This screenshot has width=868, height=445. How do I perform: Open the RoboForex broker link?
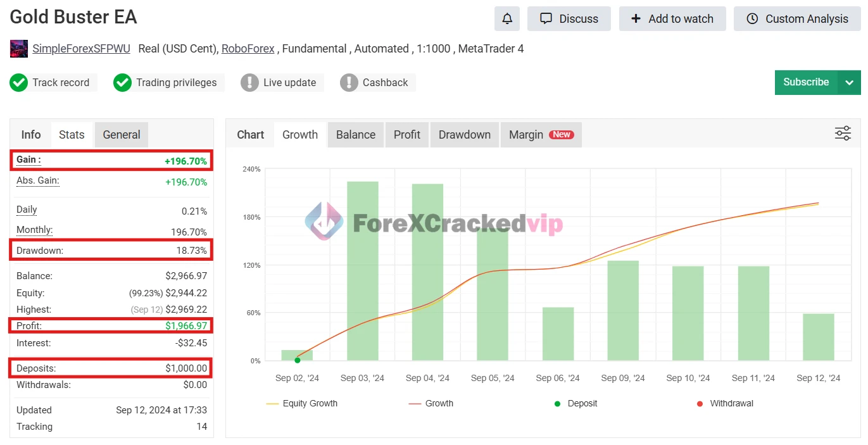tap(248, 49)
